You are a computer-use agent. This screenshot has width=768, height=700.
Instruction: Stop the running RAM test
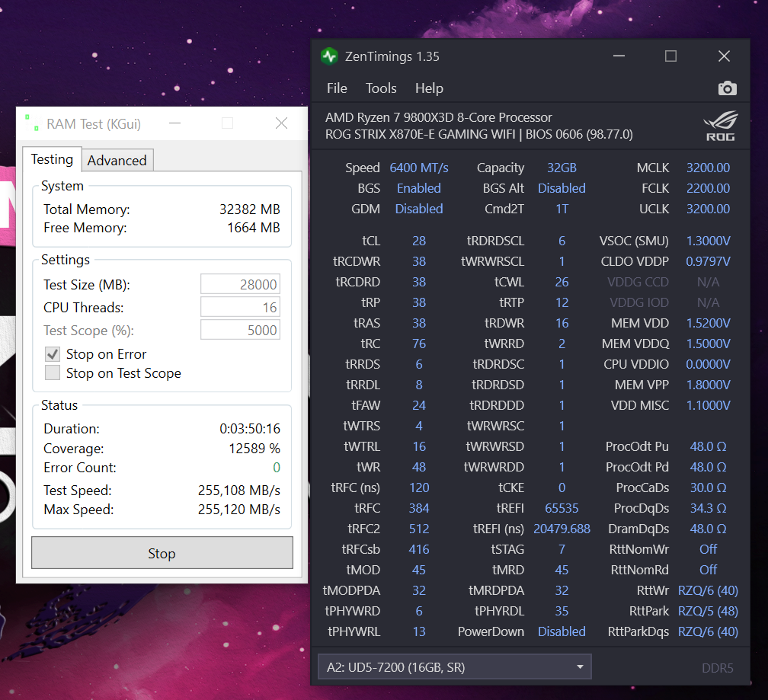[162, 553]
